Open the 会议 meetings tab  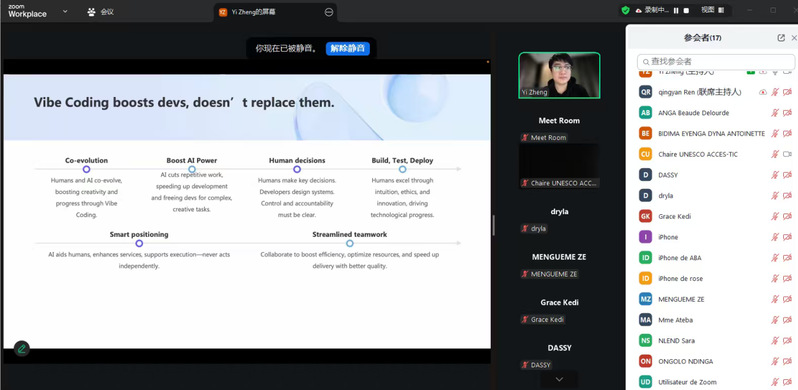pos(101,12)
